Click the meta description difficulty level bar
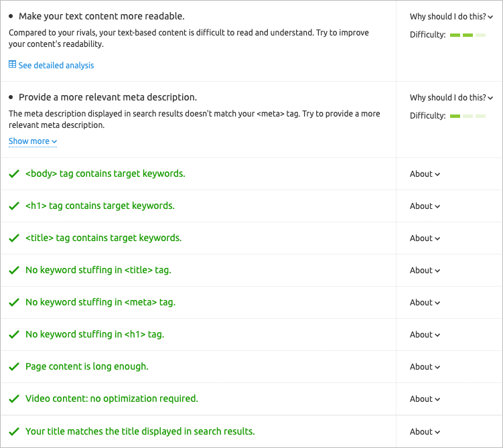Screen dimensions: 503x448 pos(468,116)
